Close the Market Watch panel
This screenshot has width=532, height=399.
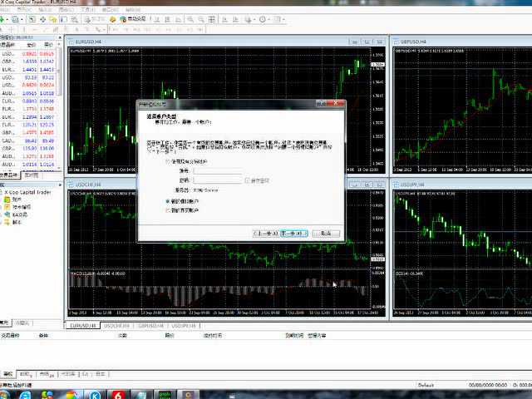(60, 37)
